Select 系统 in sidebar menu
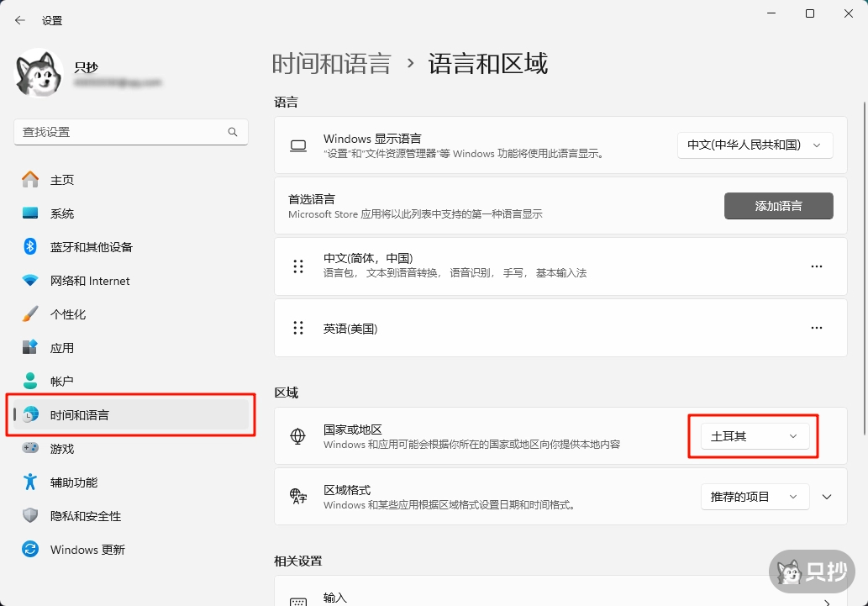 click(62, 213)
